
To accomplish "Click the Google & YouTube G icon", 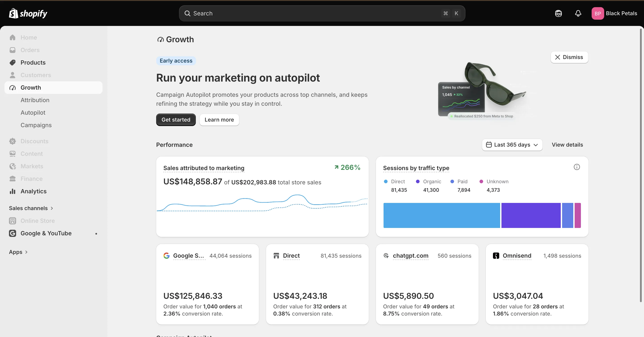I will [13, 233].
